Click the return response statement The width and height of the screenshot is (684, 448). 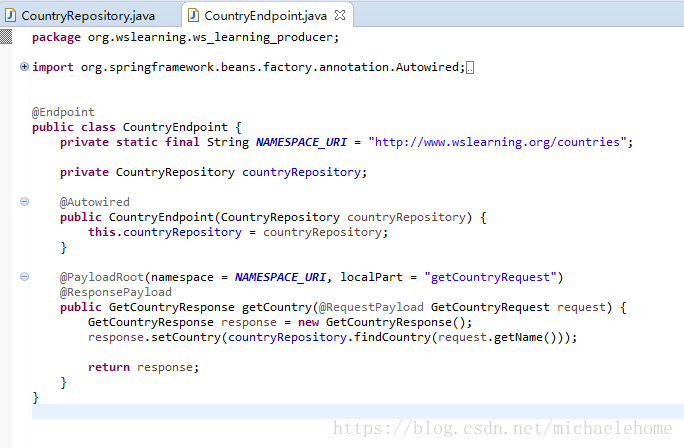144,367
